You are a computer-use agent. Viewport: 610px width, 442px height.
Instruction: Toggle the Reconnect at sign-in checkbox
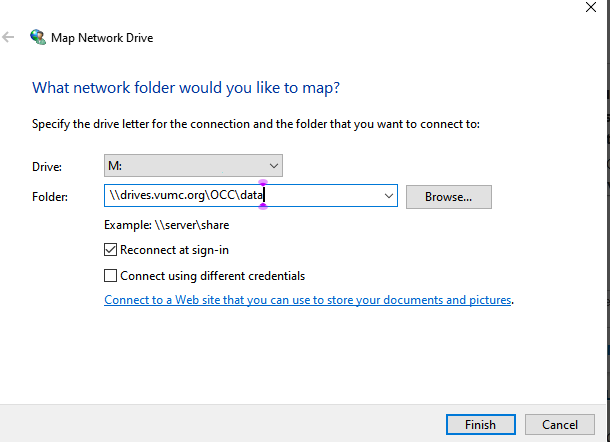(111, 250)
